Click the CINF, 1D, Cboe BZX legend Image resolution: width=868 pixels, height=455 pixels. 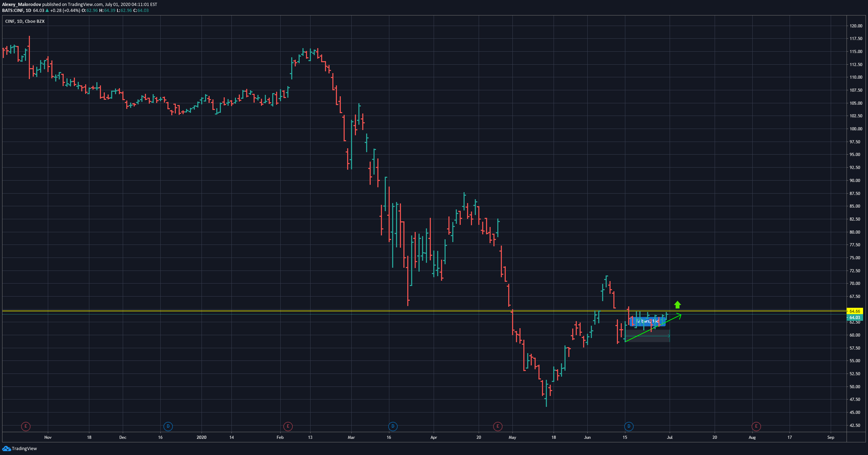tap(25, 21)
